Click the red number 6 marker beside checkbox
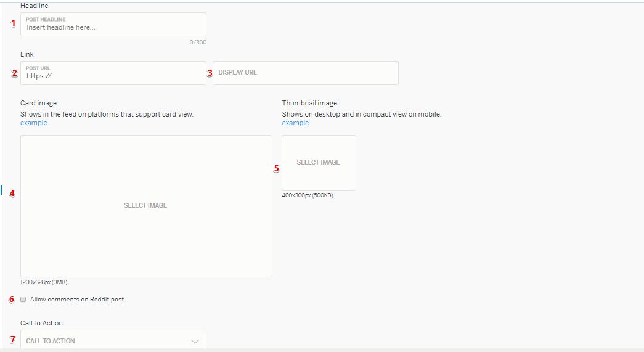The image size is (644, 352). [x=11, y=300]
